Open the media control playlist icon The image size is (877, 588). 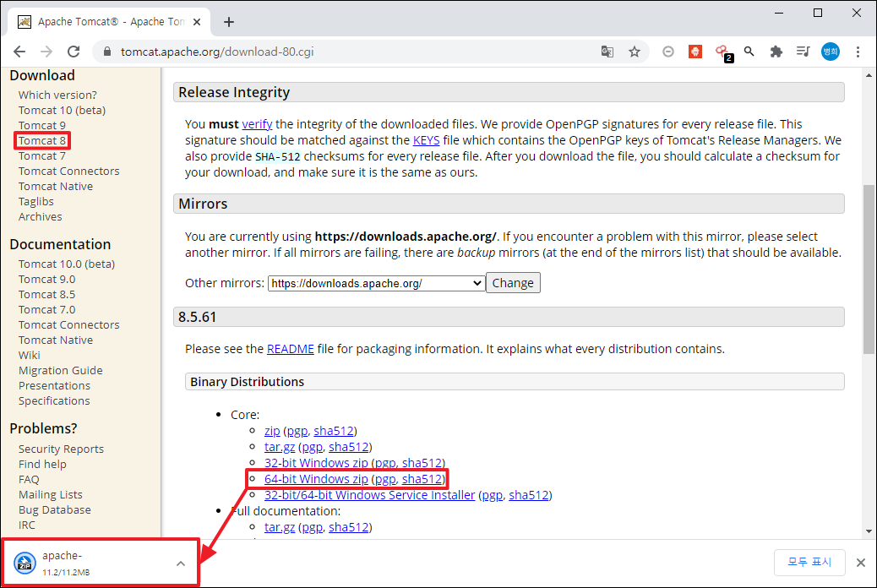(x=803, y=52)
